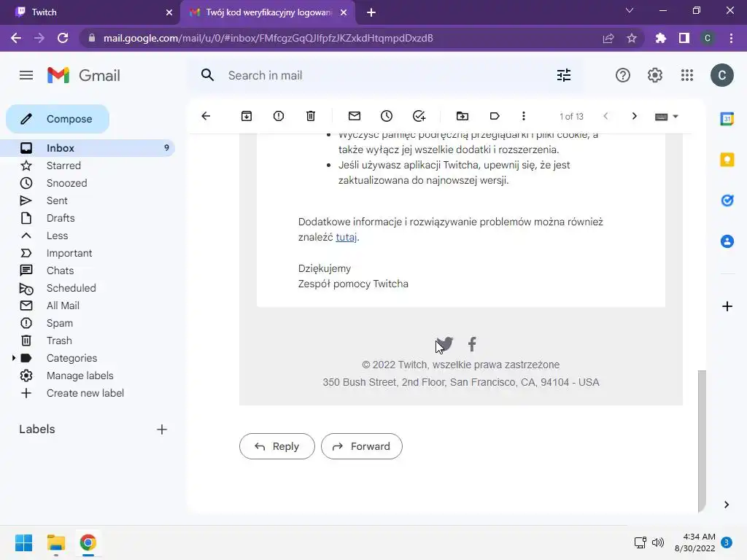The width and height of the screenshot is (747, 560).
Task: Reload the page in Chrome
Action: (x=63, y=38)
